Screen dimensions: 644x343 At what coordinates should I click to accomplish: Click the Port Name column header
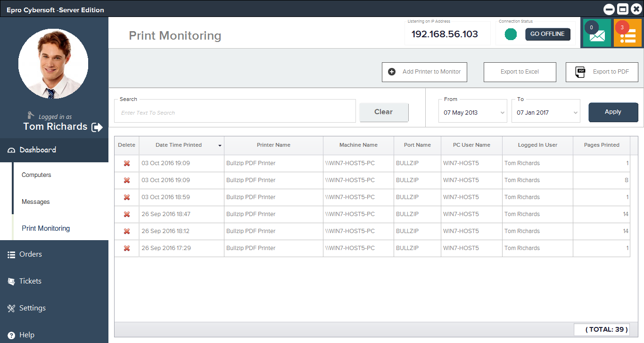(x=417, y=145)
